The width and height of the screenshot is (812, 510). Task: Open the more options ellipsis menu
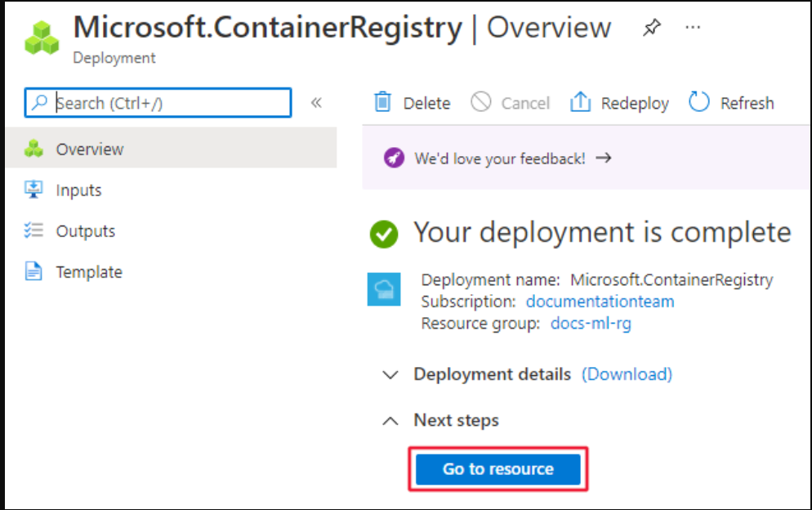point(693,28)
